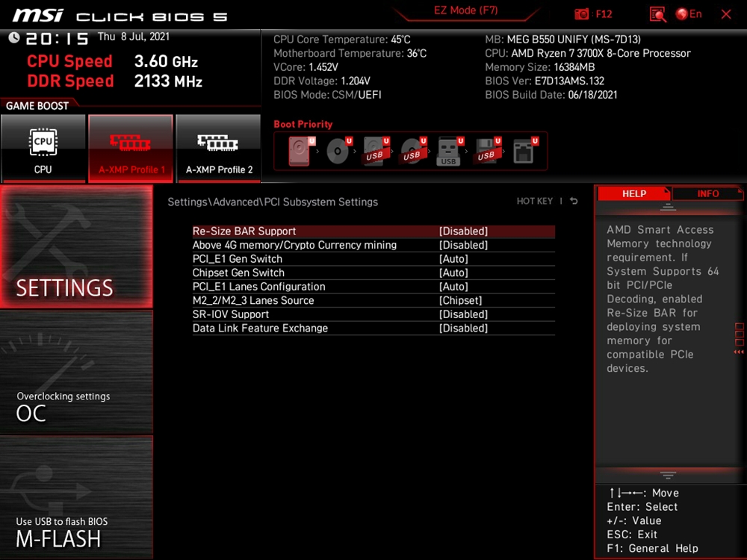The height and width of the screenshot is (560, 747).
Task: Select the CD/DVD disc boot device icon
Action: (338, 152)
